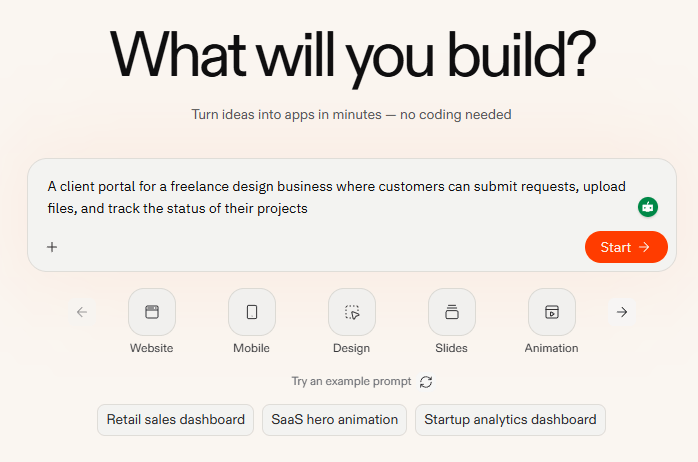The height and width of the screenshot is (462, 698).
Task: Choose the Design category icon
Action: click(352, 312)
